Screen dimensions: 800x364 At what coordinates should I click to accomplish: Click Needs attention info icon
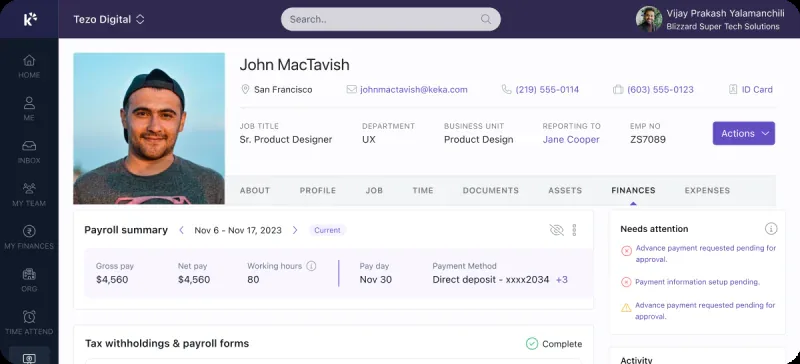point(771,229)
